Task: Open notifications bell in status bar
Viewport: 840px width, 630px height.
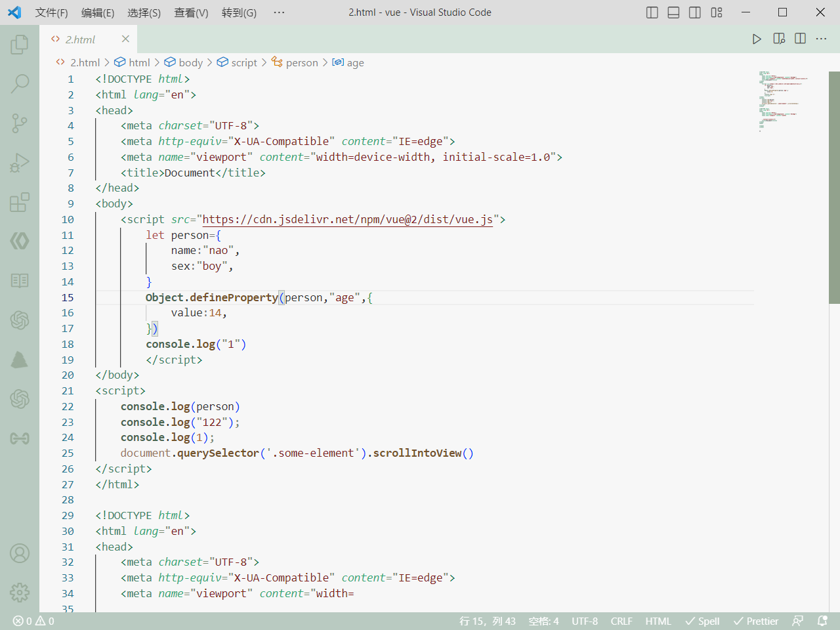Action: pyautogui.click(x=822, y=621)
